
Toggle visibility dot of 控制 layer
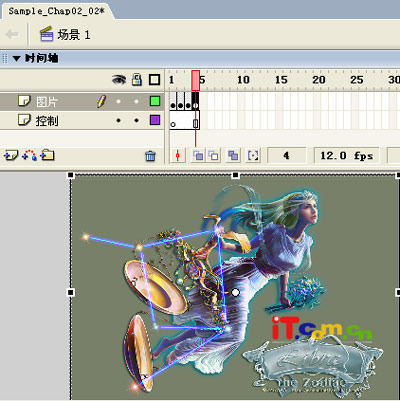[118, 120]
